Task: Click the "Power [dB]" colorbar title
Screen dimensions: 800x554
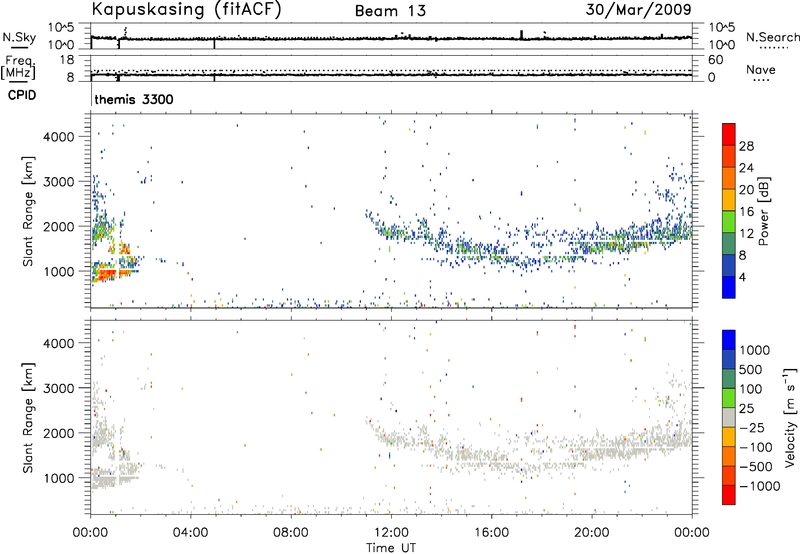Action: (x=764, y=211)
